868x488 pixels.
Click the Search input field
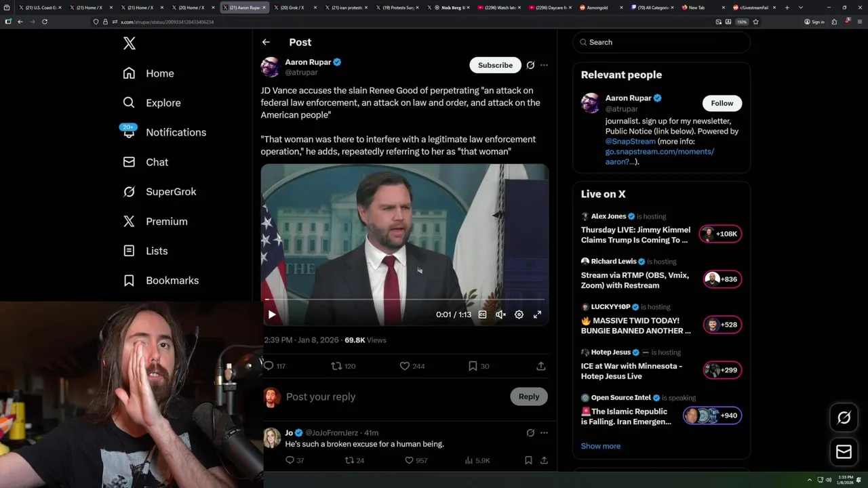pyautogui.click(x=665, y=42)
